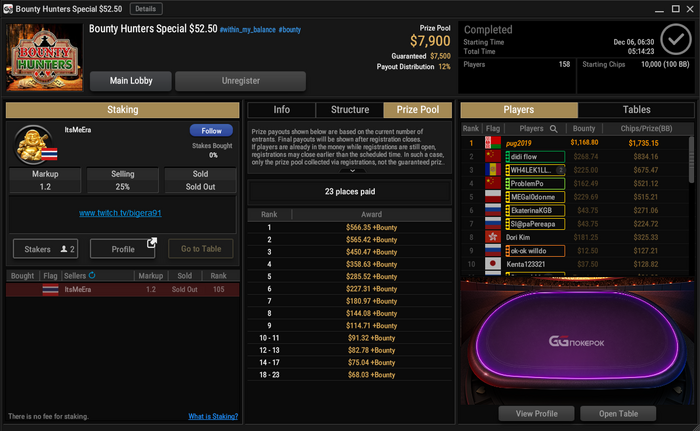The image size is (700, 431).
Task: Open the Profile popout icon
Action: [x=152, y=243]
